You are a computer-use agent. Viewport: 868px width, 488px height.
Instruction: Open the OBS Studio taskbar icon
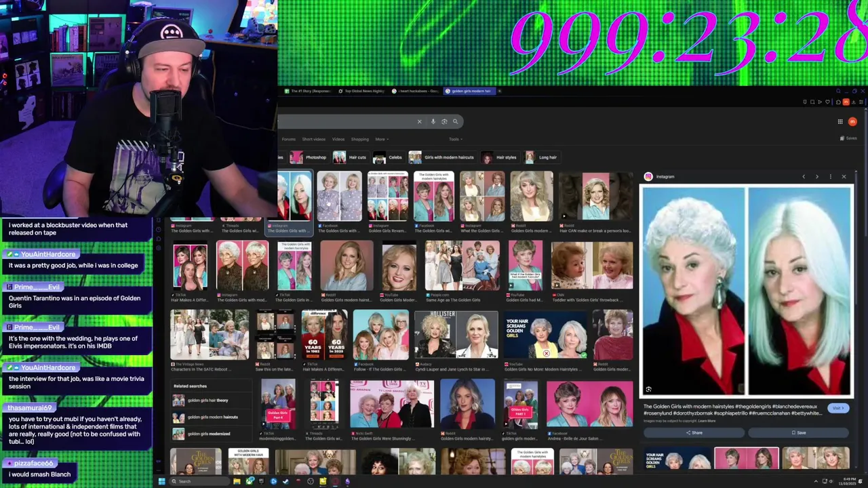pyautogui.click(x=311, y=481)
